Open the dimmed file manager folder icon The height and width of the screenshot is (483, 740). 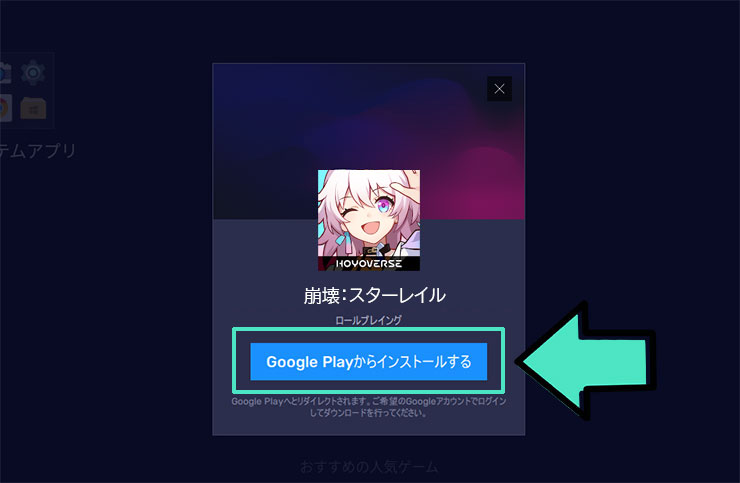pos(33,108)
